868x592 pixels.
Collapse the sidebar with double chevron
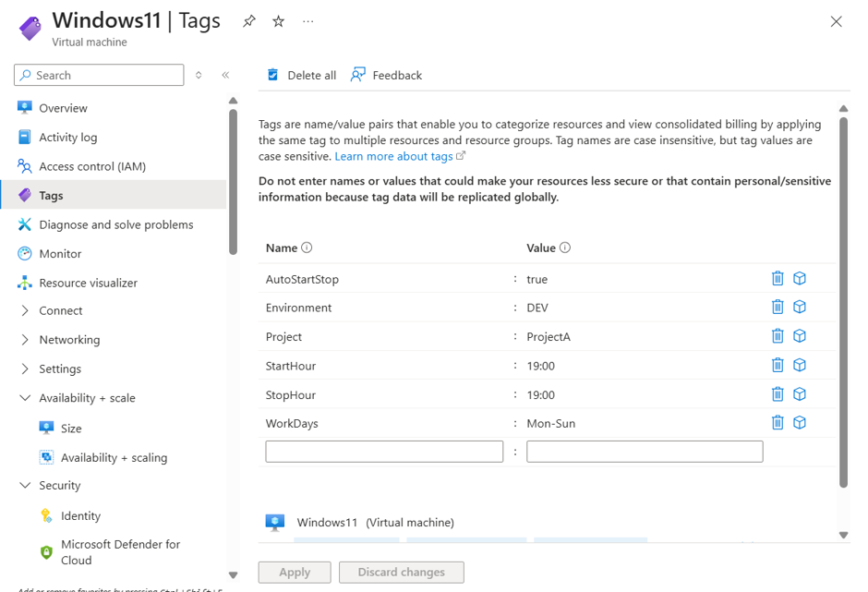coord(225,75)
